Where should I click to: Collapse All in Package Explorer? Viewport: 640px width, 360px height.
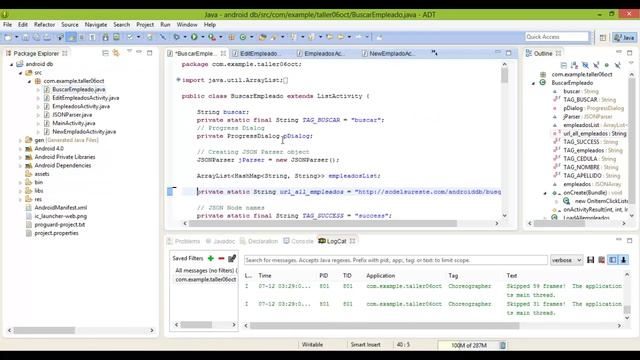(x=105, y=53)
